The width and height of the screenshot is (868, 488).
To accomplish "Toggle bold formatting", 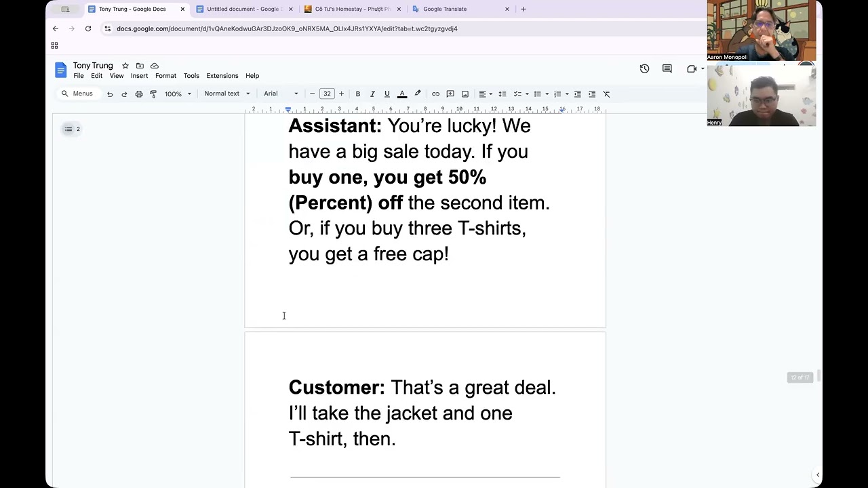I will tap(357, 94).
